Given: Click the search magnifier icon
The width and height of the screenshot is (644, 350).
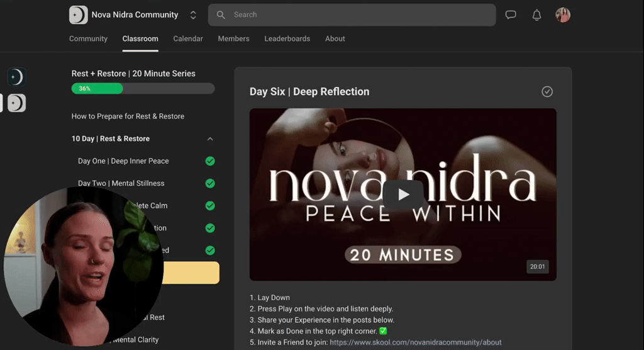Looking at the screenshot, I should [x=221, y=15].
